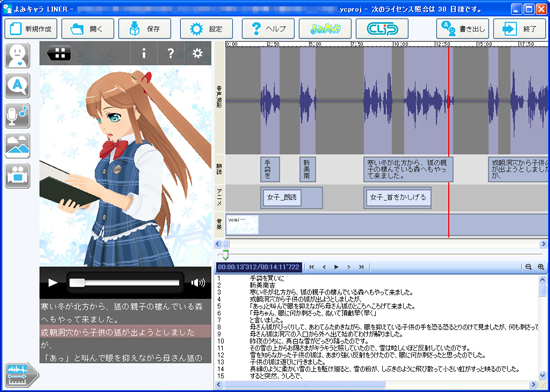
Task: Open the gear icon in preview header
Action: point(197,53)
